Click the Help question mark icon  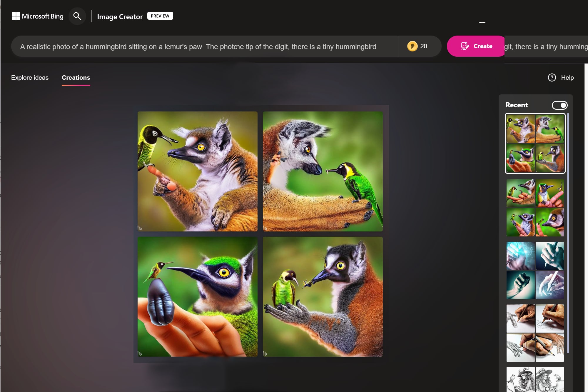tap(552, 77)
